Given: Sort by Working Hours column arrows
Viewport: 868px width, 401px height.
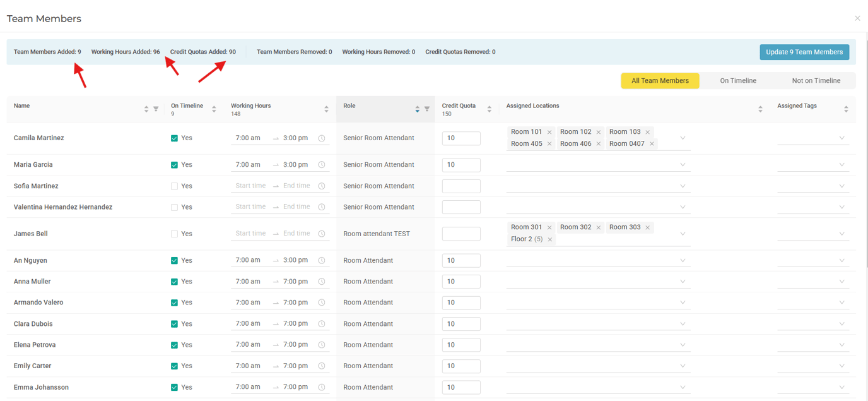Looking at the screenshot, I should click(326, 109).
